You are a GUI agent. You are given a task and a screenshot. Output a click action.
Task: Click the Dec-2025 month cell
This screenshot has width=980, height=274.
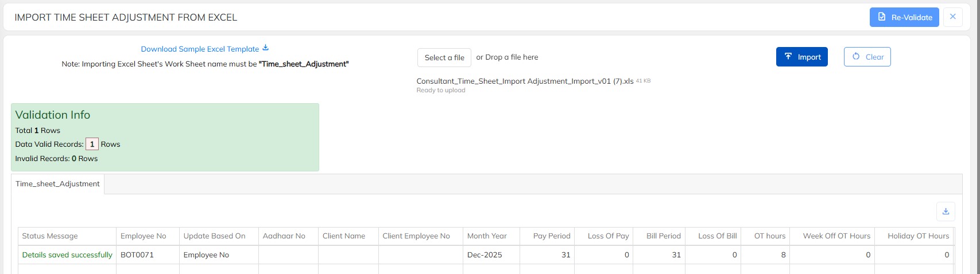[x=485, y=255]
